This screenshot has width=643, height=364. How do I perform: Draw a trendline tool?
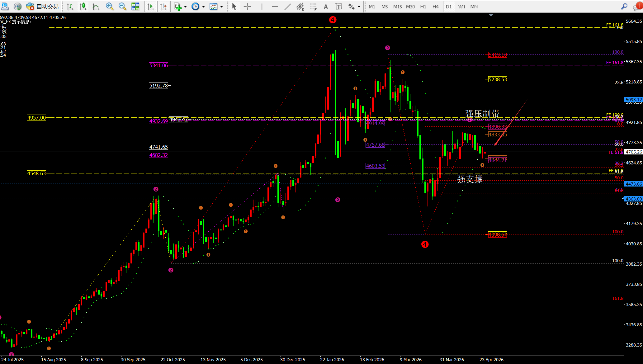tap(287, 7)
